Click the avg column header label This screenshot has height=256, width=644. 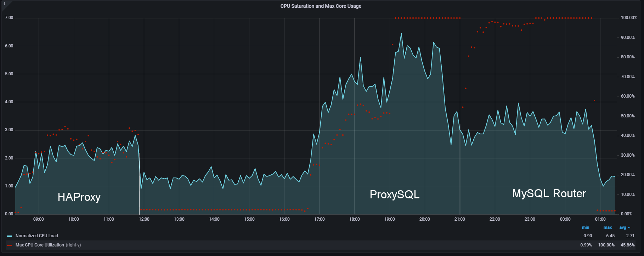(x=622, y=227)
